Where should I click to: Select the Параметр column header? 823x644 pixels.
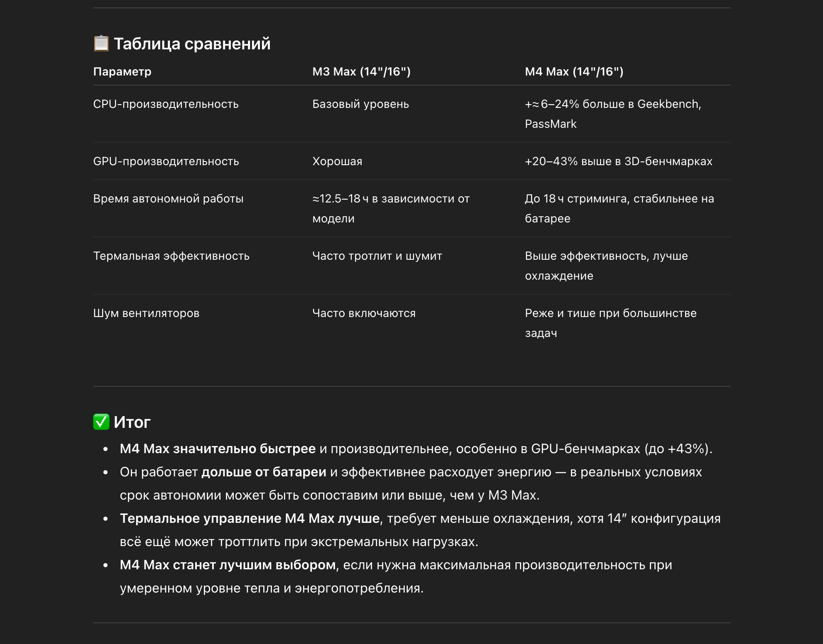point(122,71)
